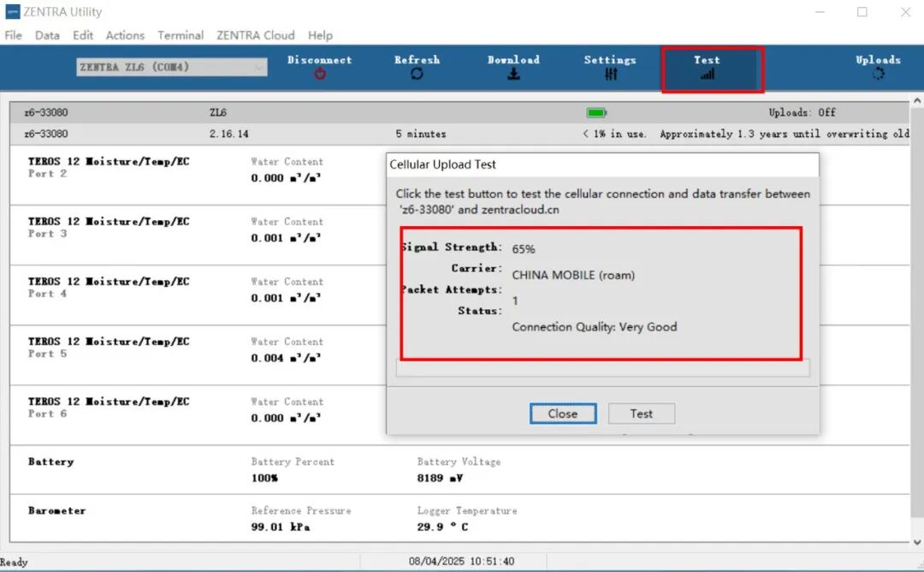This screenshot has height=572, width=924.
Task: Open the Data menu
Action: [47, 35]
